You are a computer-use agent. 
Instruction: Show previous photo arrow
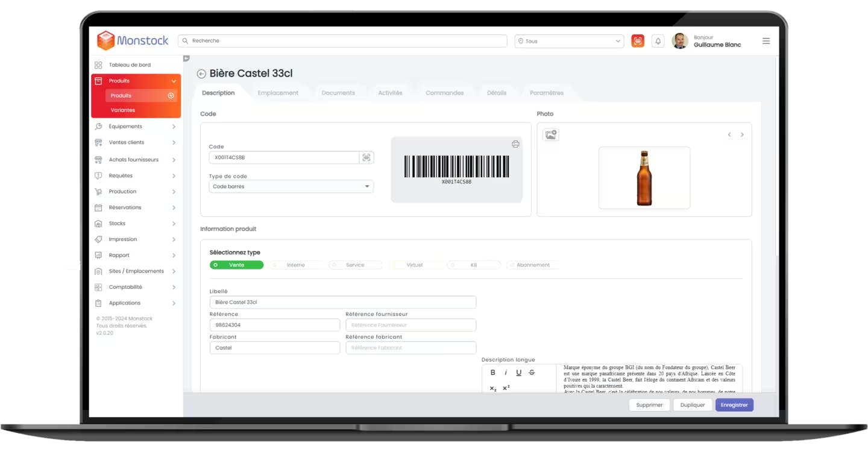tap(729, 134)
